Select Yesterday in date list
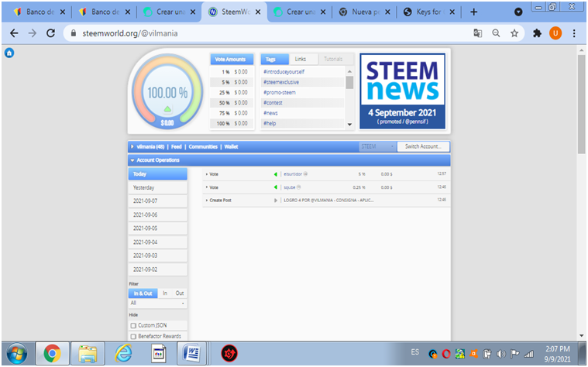This screenshot has height=367, width=588. click(x=157, y=187)
